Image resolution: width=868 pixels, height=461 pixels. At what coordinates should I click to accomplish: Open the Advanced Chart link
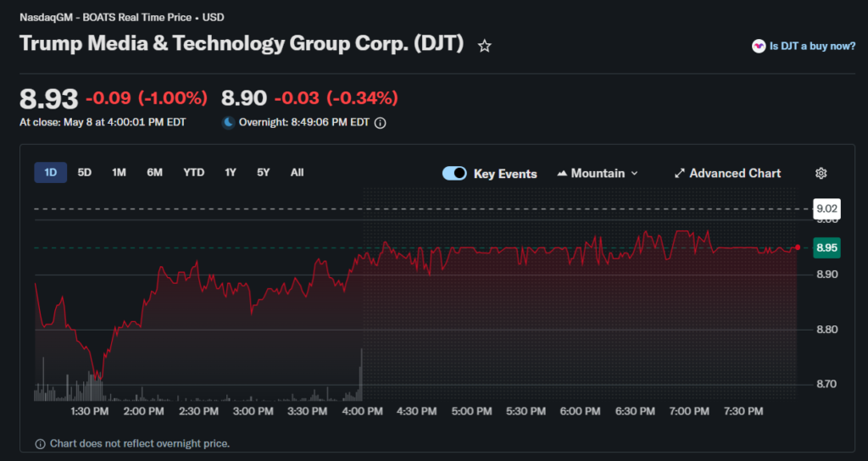(x=735, y=173)
